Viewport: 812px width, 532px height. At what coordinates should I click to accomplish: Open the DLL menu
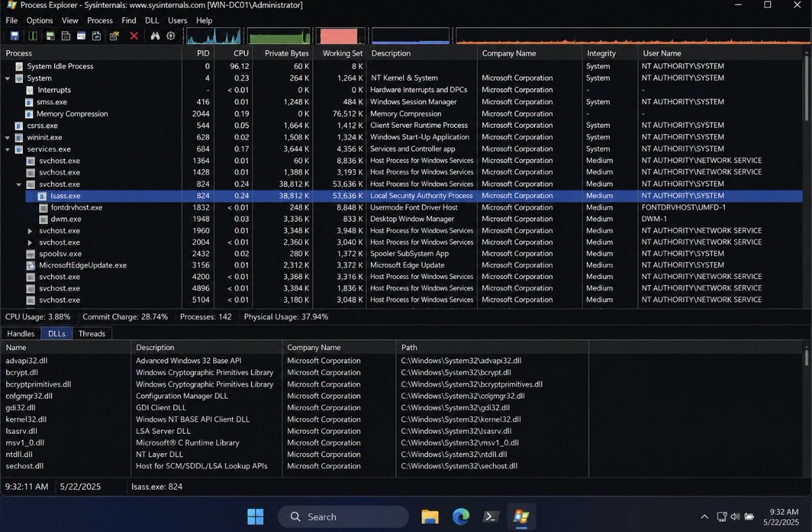pyautogui.click(x=150, y=20)
